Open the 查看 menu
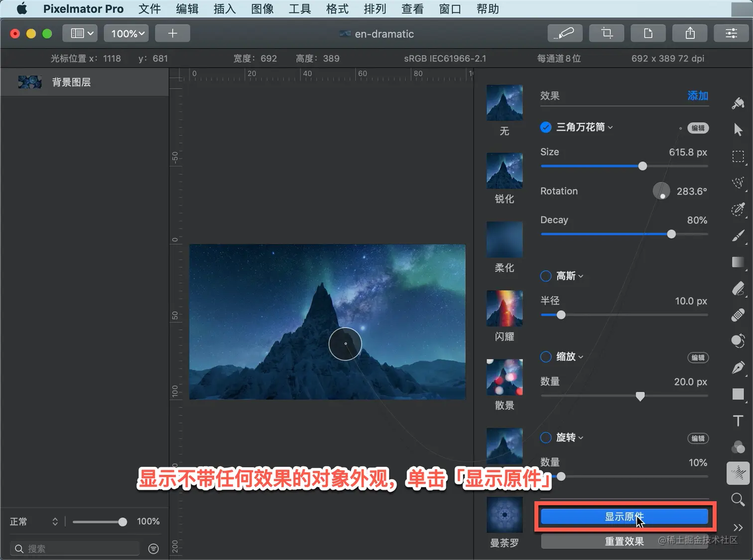 pyautogui.click(x=412, y=9)
